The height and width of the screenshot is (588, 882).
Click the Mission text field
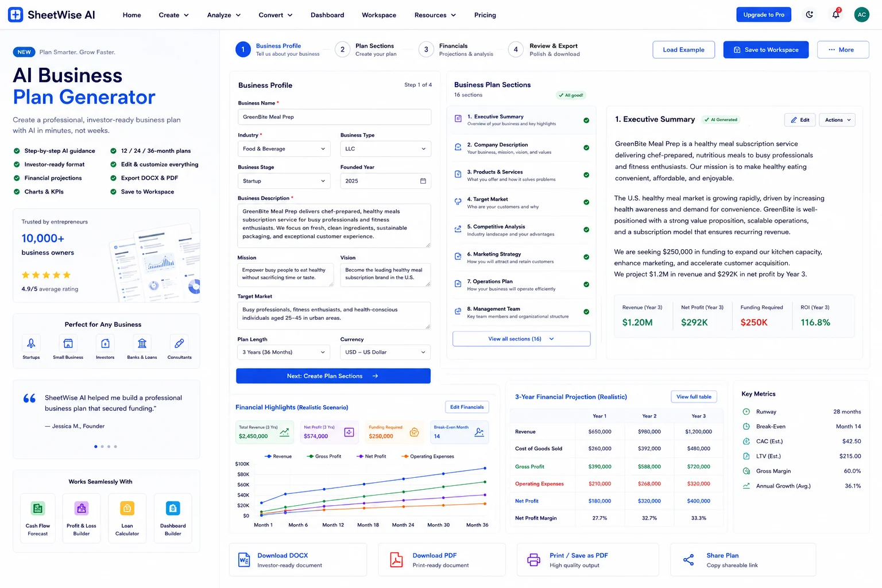pyautogui.click(x=285, y=274)
